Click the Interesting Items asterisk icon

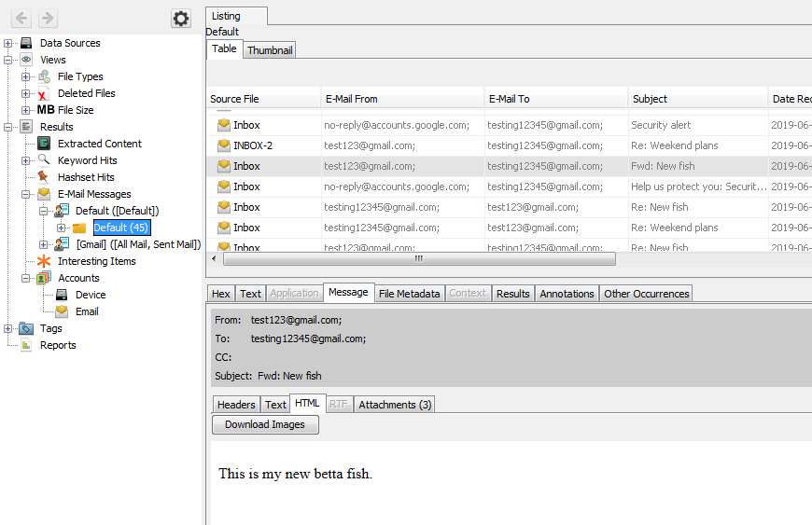pyautogui.click(x=43, y=261)
